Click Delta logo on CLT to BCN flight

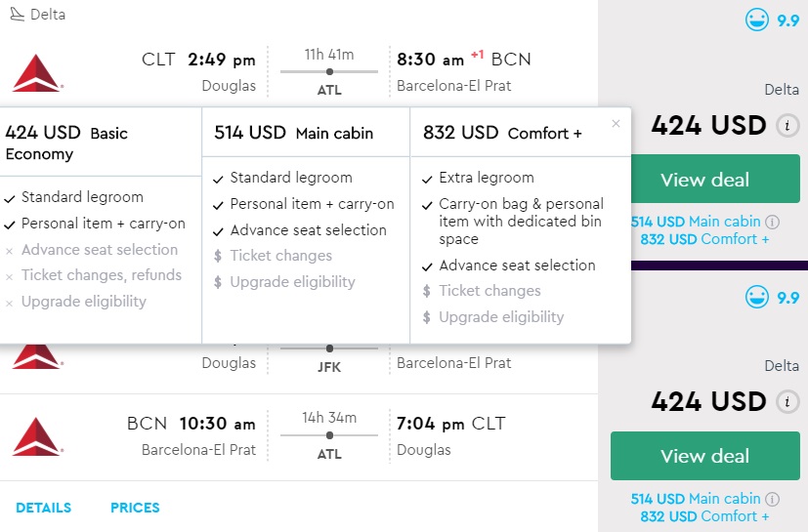(37, 72)
